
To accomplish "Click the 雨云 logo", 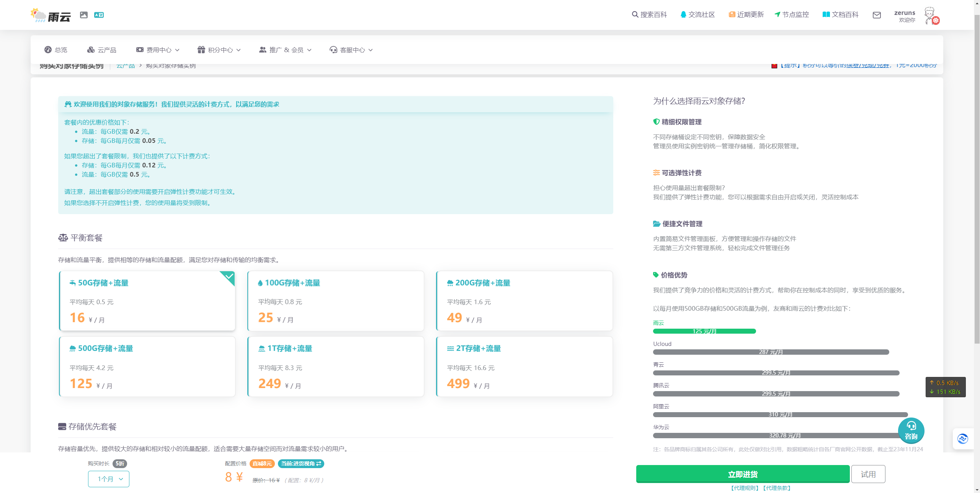I will click(x=51, y=15).
